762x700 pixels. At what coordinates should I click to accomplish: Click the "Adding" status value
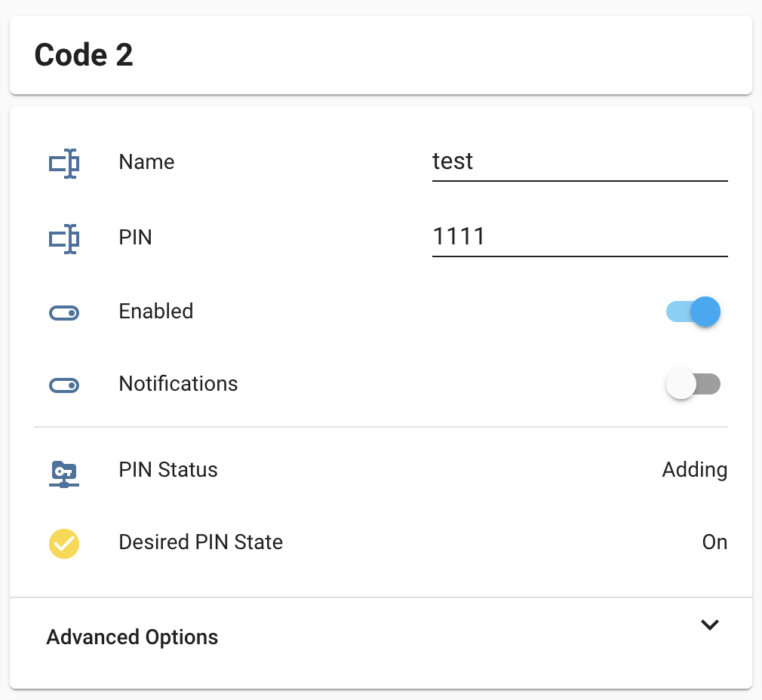coord(694,470)
